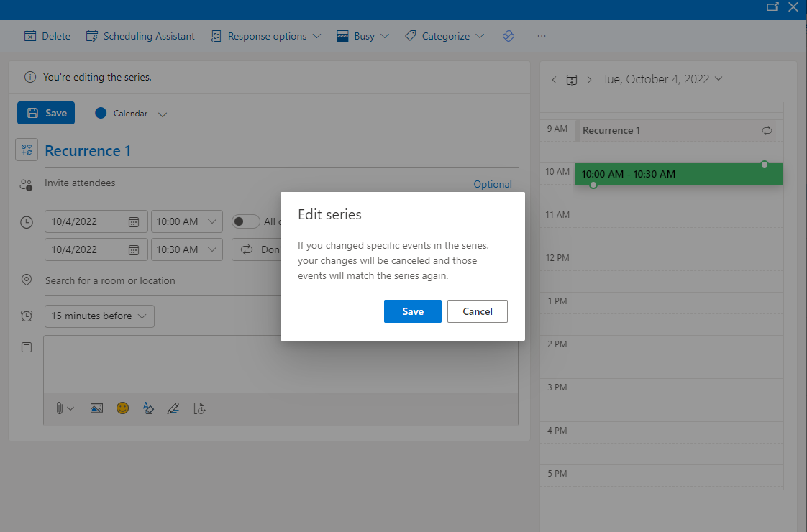This screenshot has height=532, width=807.
Task: Open the 15 minutes before reminder dropdown
Action: [x=99, y=316]
